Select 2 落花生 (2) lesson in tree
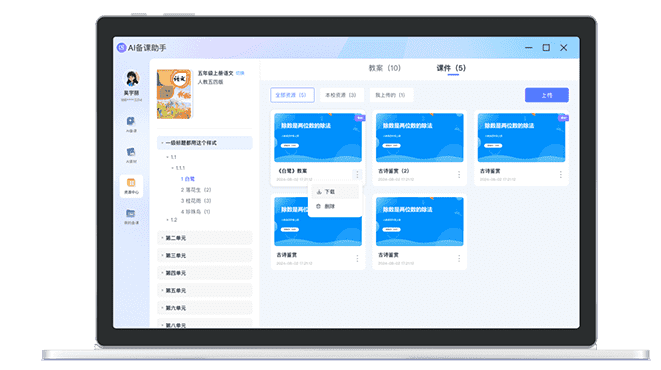 196,190
